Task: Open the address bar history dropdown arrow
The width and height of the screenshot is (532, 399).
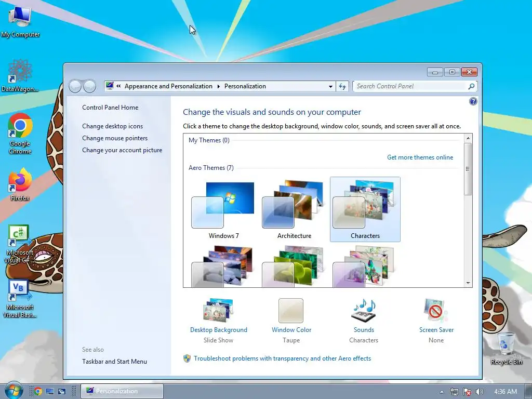Action: pyautogui.click(x=330, y=86)
